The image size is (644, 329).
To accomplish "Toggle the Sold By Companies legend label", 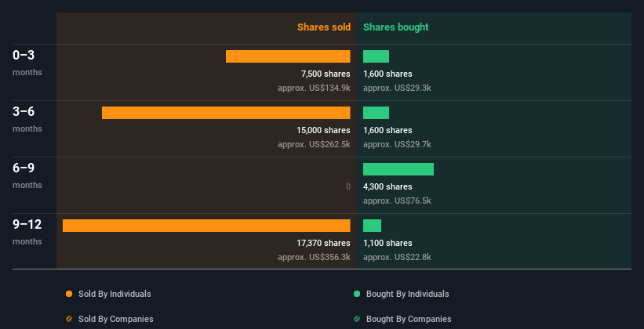I will 116,319.
